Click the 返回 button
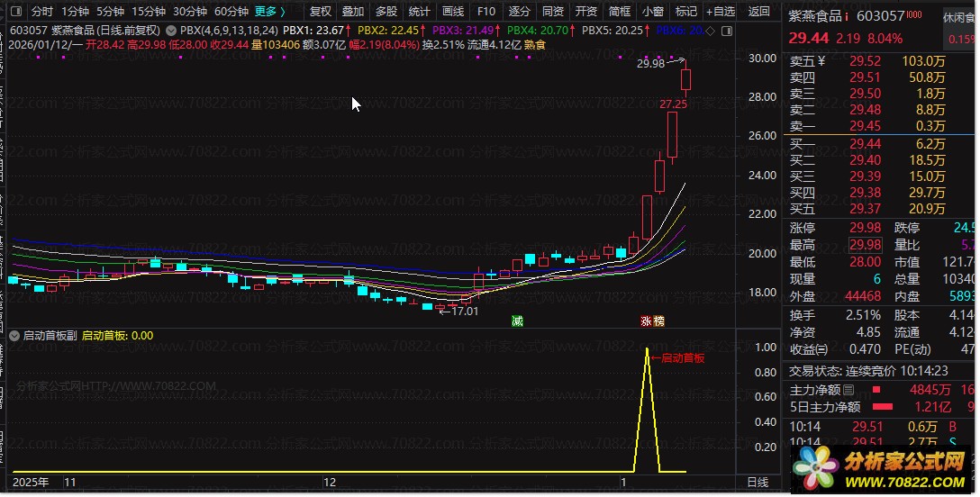Image resolution: width=980 pixels, height=497 pixels. [758, 11]
